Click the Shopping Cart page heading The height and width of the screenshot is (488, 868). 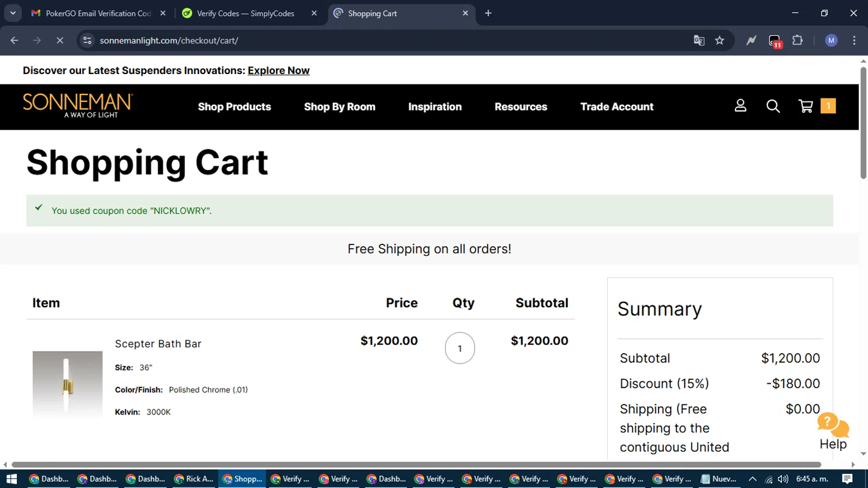pyautogui.click(x=147, y=163)
